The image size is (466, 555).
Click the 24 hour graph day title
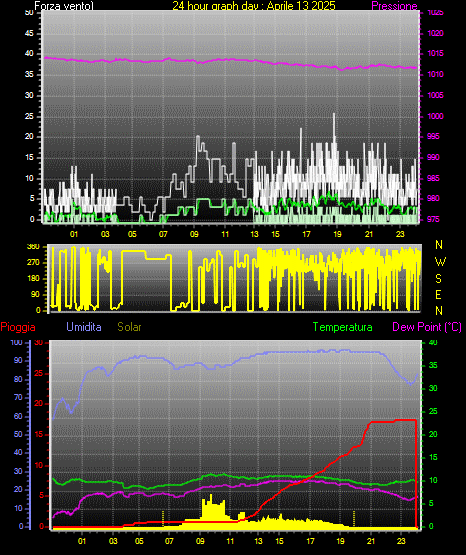[x=254, y=6]
